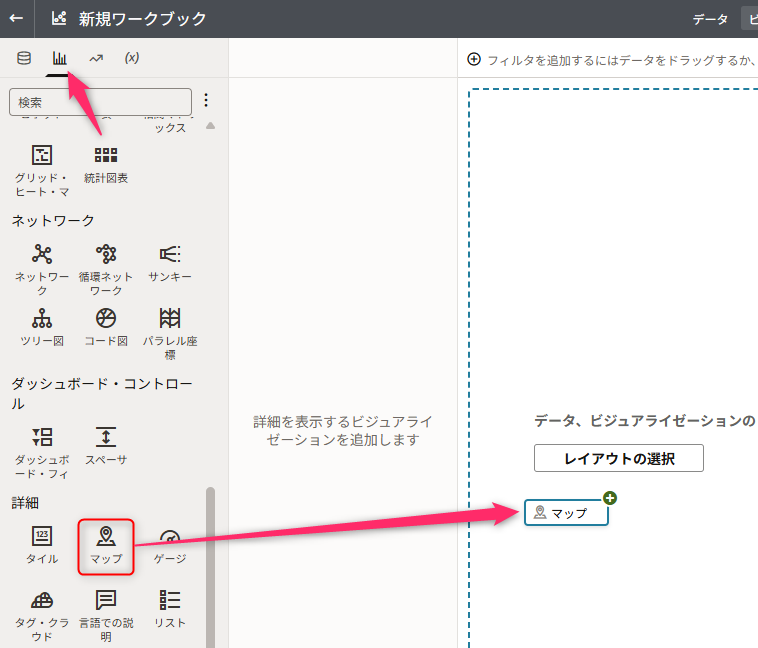The height and width of the screenshot is (648, 758).
Task: Click the レイアウトの選択 button
Action: tap(619, 458)
